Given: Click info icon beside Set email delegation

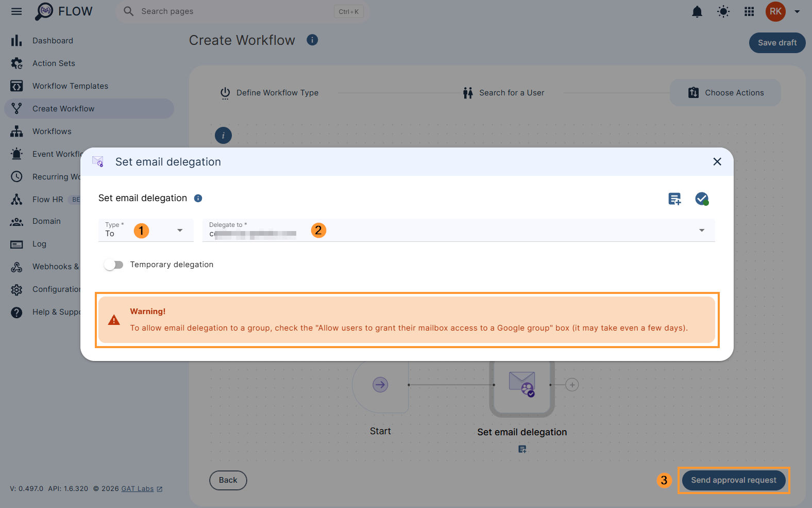Looking at the screenshot, I should (198, 198).
